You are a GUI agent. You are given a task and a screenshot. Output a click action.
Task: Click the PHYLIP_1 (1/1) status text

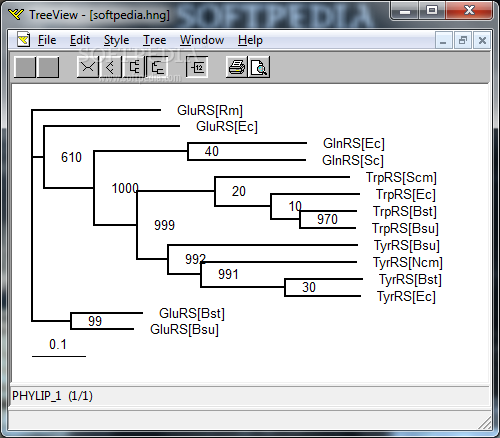click(x=52, y=396)
